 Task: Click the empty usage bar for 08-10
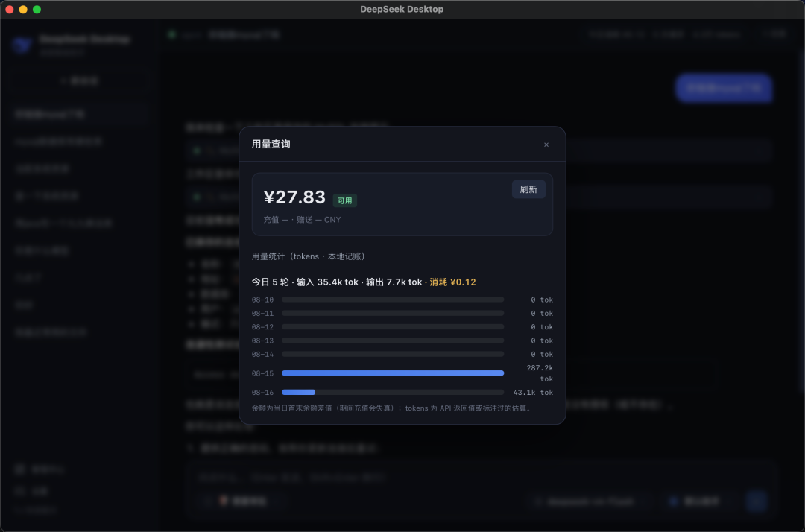tap(393, 299)
